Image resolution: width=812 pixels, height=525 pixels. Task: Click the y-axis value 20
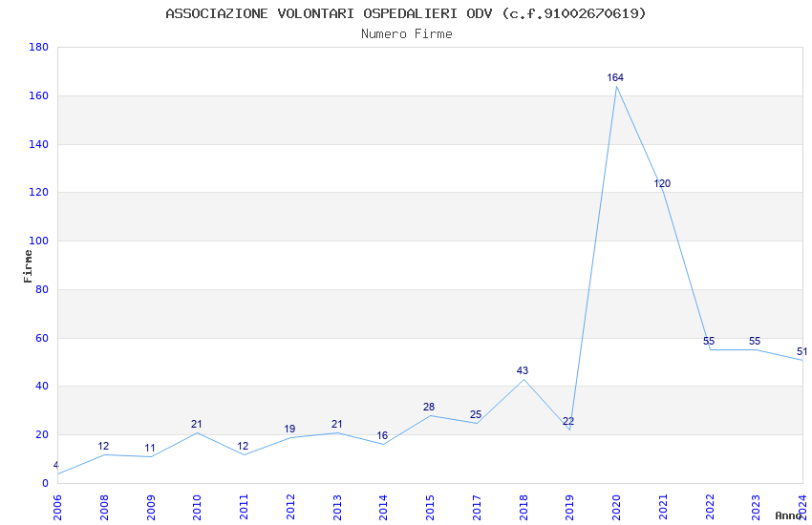(41, 435)
